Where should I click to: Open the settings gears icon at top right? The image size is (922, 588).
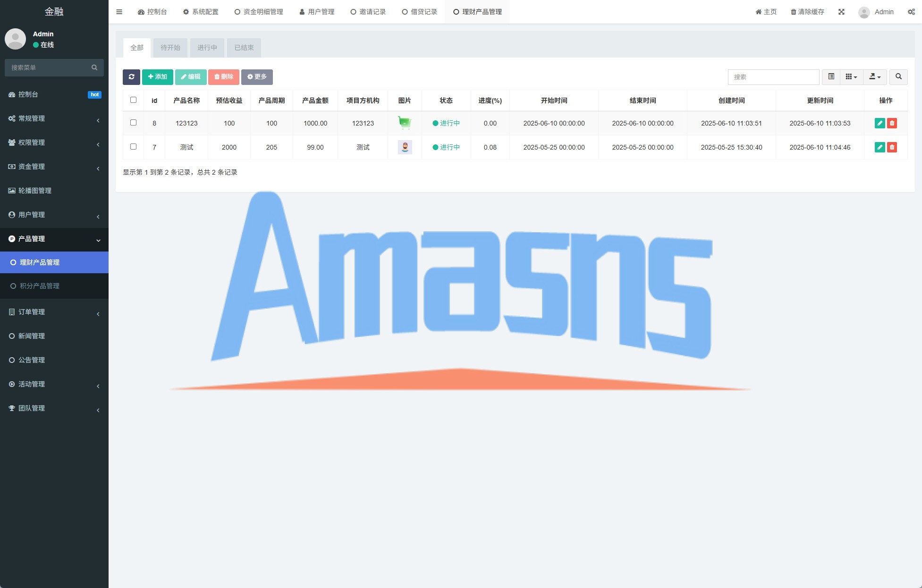(x=911, y=12)
